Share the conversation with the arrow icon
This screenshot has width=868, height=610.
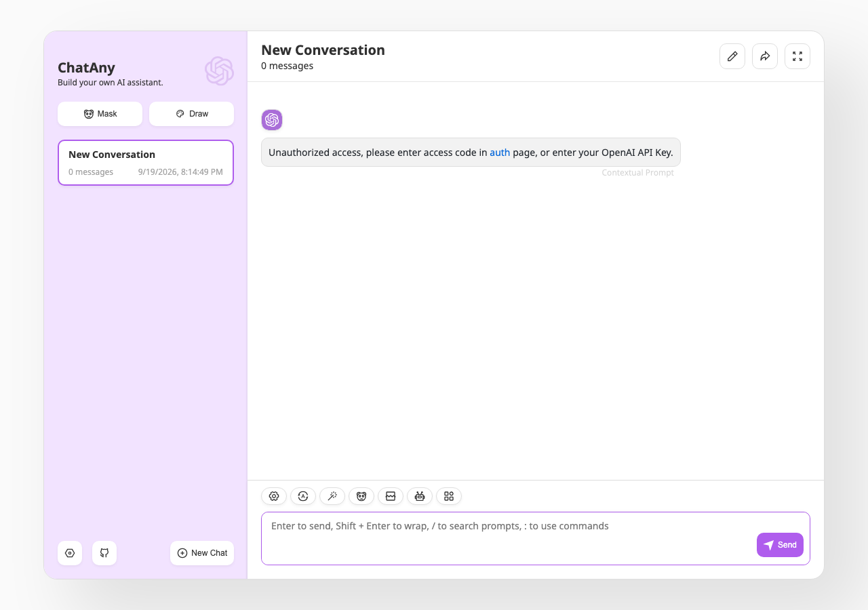[x=765, y=56]
